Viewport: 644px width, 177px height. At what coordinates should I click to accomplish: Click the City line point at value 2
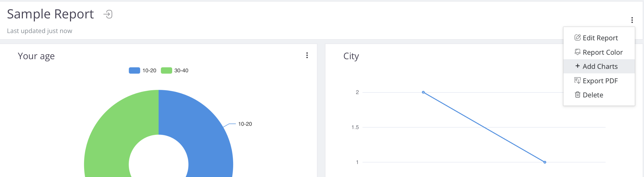pos(423,92)
